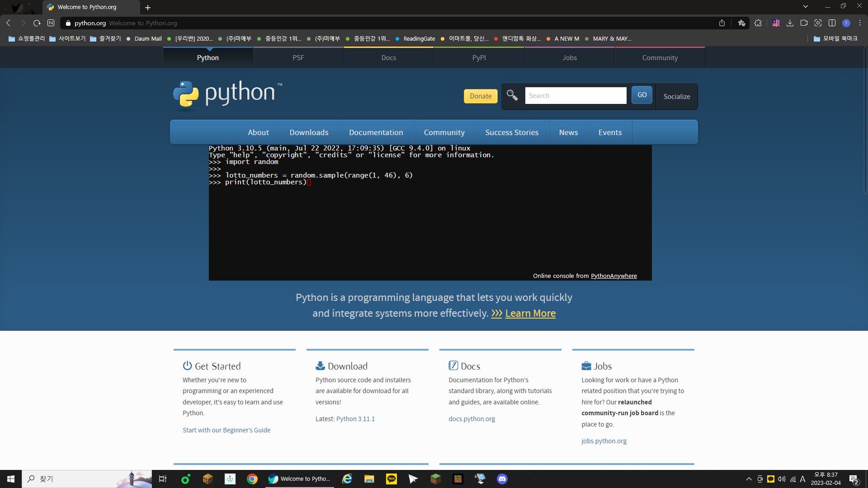
Task: Open a new browser tab
Action: point(148,8)
